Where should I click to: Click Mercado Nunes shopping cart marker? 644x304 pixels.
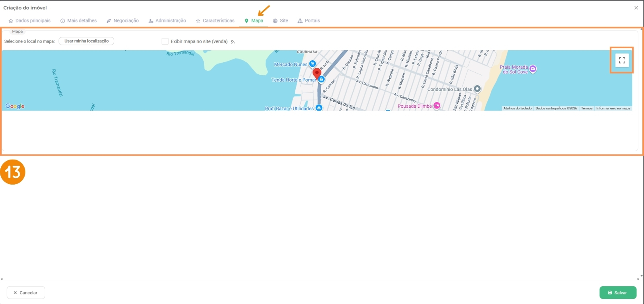[312, 64]
